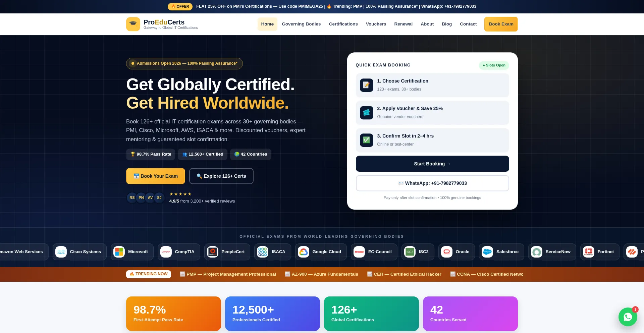Open the Contact page
Viewport: 644px width, 333px height.
click(468, 24)
